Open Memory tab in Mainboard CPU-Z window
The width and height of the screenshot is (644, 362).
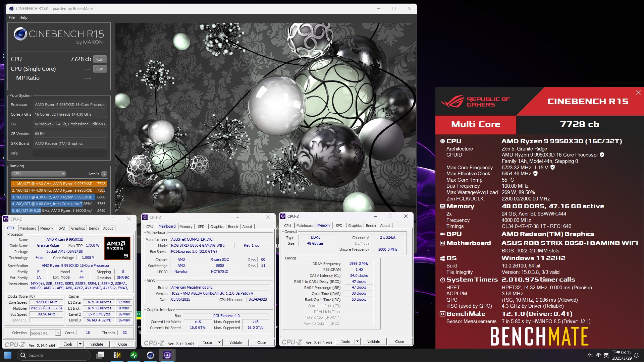coord(186,227)
